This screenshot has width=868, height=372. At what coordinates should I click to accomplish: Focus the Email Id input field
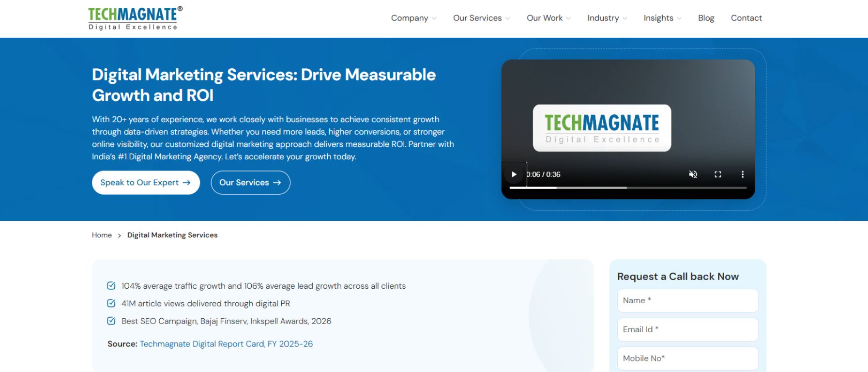pyautogui.click(x=687, y=329)
